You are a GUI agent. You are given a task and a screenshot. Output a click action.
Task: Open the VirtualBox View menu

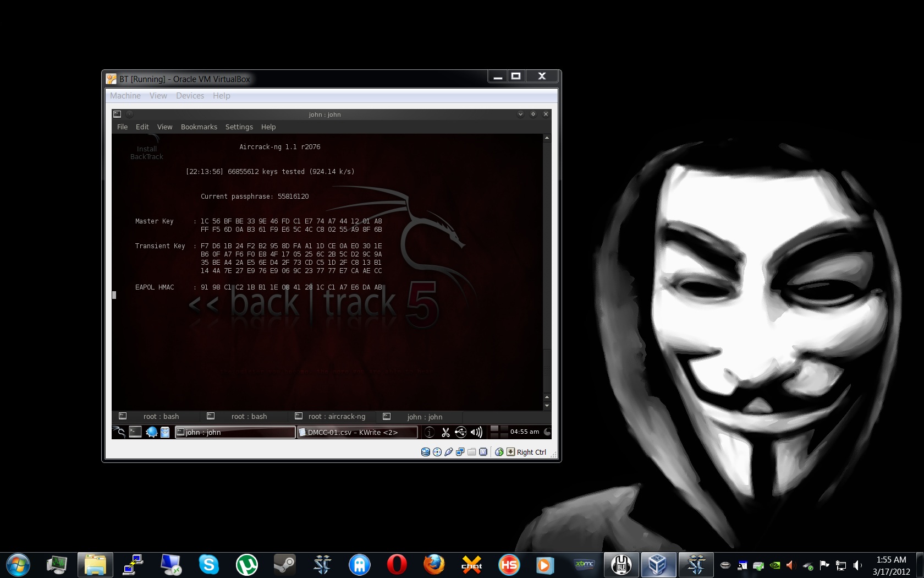158,96
